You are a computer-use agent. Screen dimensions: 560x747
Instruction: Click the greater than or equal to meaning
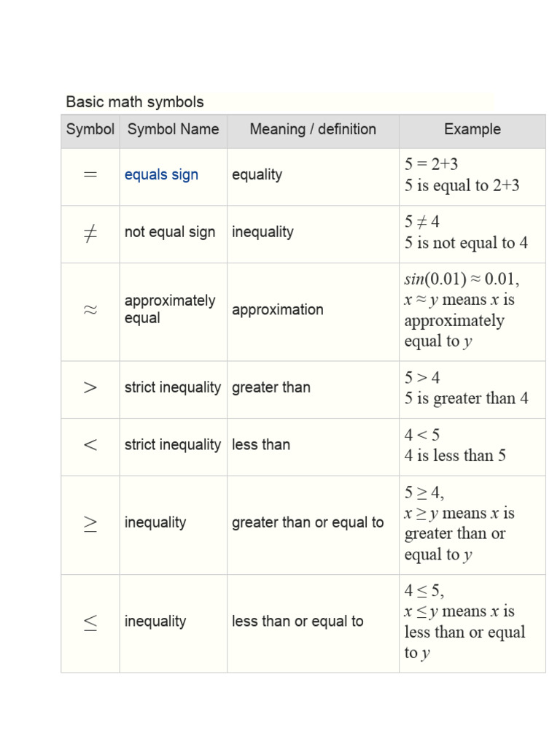point(307,523)
